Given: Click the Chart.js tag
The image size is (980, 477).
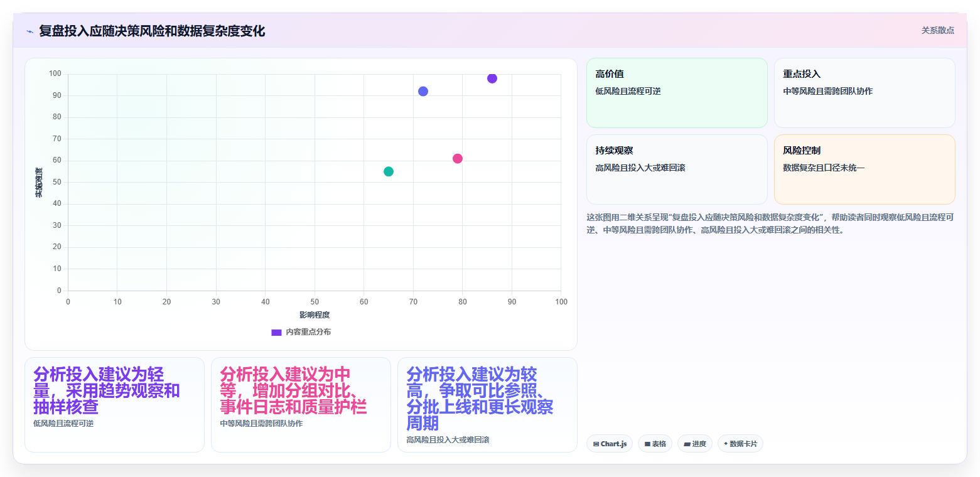Looking at the screenshot, I should point(610,444).
